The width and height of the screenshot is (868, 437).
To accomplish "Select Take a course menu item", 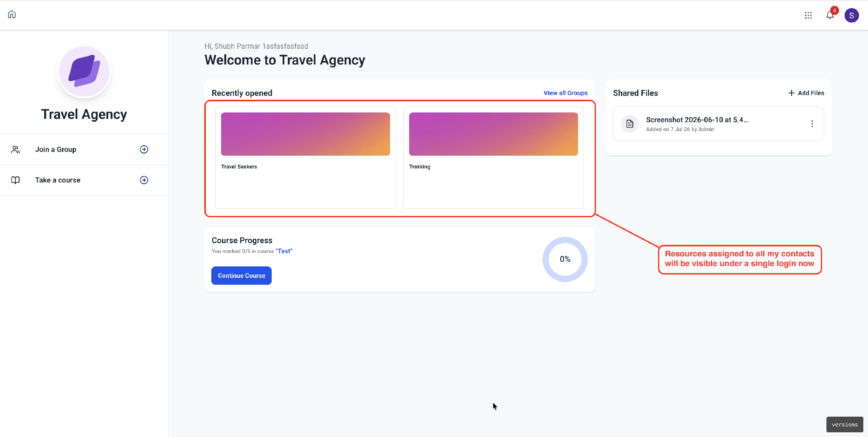I will pyautogui.click(x=84, y=180).
